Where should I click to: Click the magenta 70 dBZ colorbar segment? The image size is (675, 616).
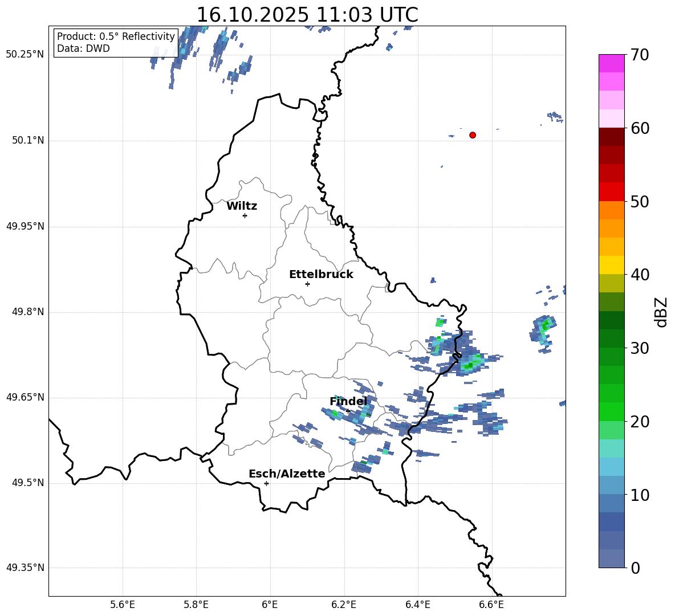tap(611, 63)
